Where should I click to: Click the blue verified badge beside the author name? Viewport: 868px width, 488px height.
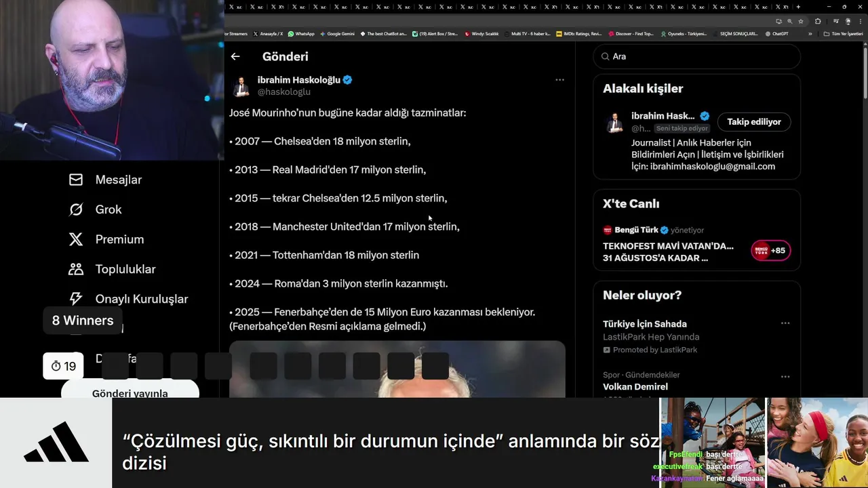click(347, 80)
